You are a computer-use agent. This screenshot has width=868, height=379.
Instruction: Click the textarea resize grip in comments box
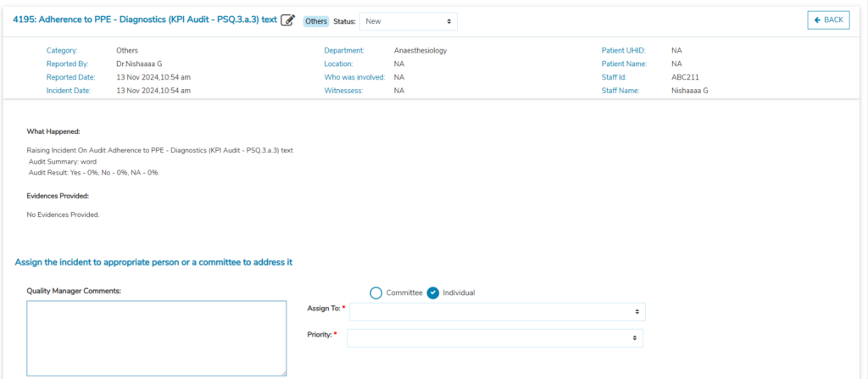(x=283, y=372)
